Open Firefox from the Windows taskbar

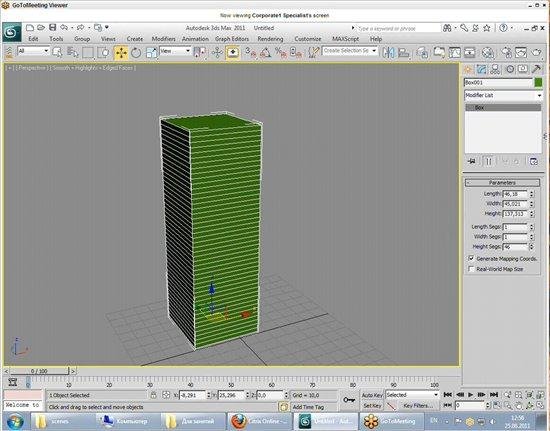point(260,421)
